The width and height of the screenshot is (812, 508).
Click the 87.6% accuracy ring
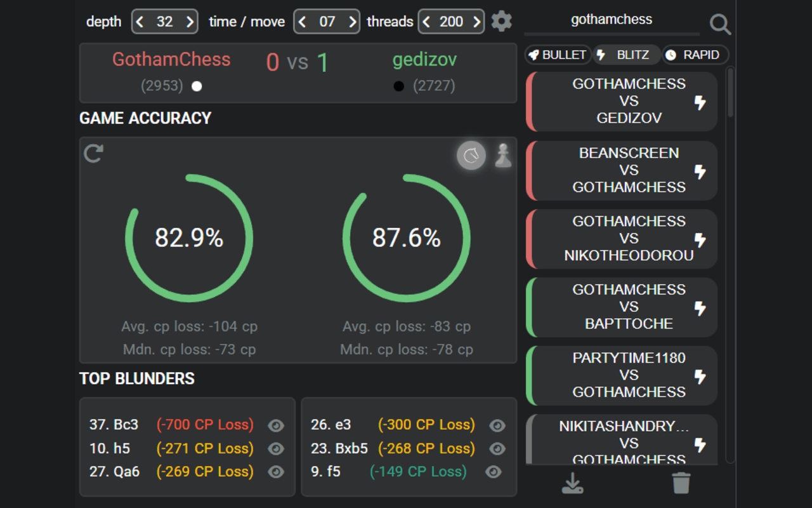(x=407, y=238)
